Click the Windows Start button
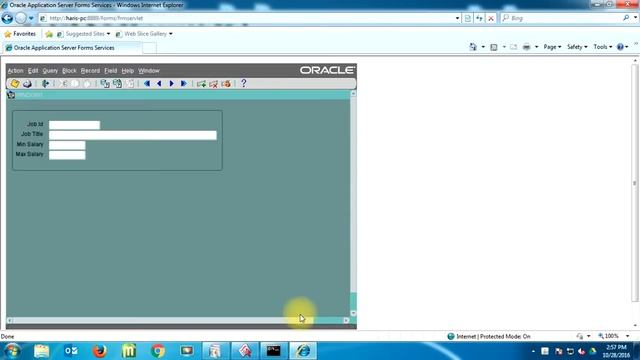640x360 pixels. pos(12,351)
